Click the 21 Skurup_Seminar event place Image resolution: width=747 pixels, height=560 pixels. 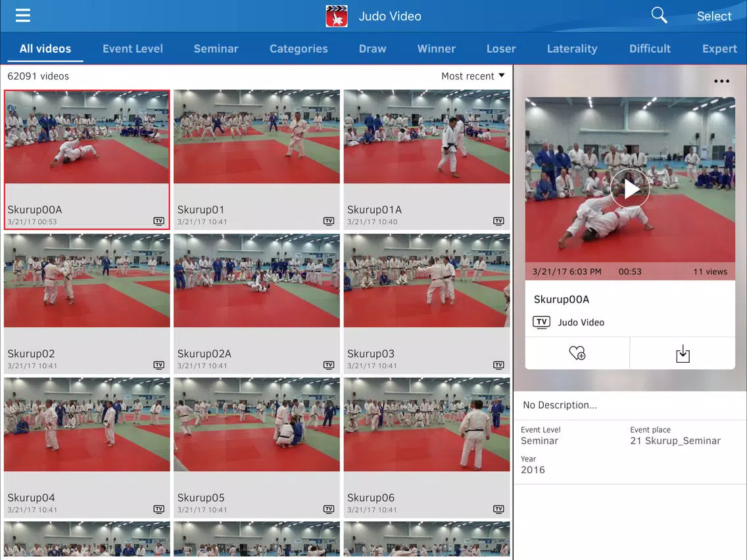pos(675,441)
